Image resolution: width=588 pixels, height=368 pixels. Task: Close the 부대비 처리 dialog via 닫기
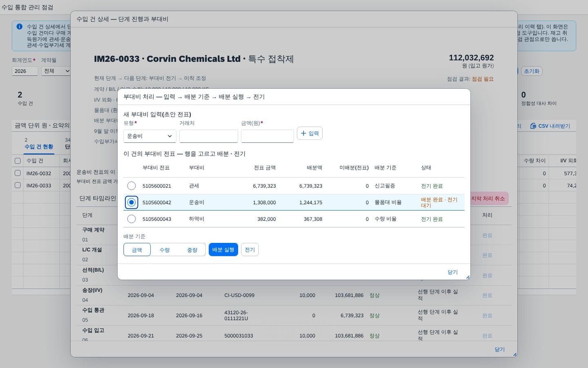coord(452,272)
